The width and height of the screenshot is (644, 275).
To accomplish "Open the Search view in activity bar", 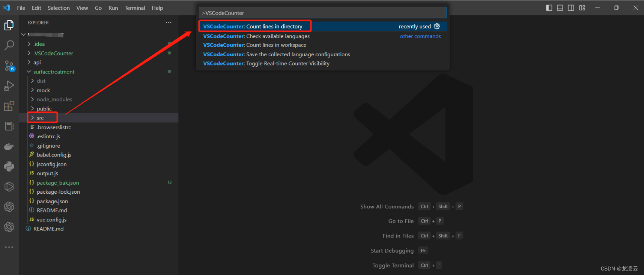I will click(x=9, y=45).
